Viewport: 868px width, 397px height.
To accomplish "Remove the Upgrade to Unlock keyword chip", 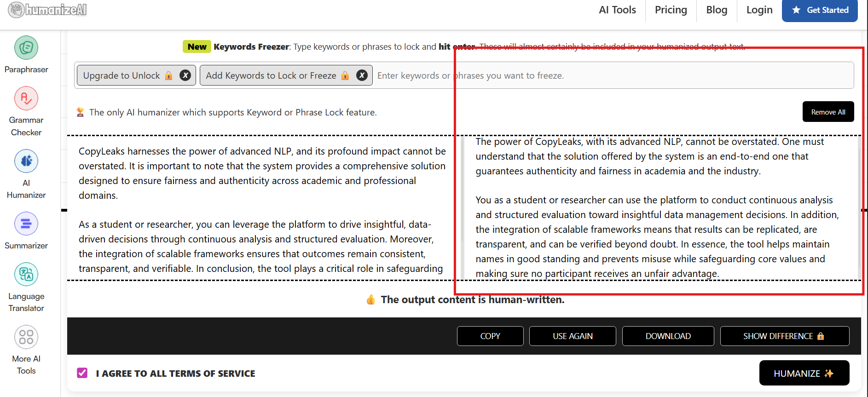I will (x=185, y=75).
